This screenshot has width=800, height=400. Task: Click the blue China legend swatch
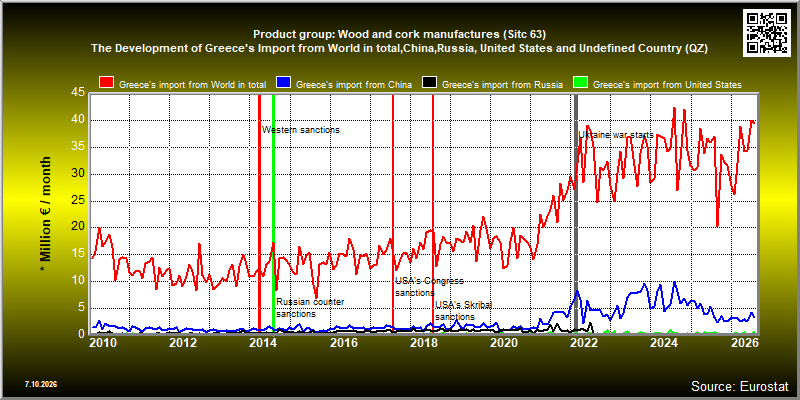click(283, 84)
